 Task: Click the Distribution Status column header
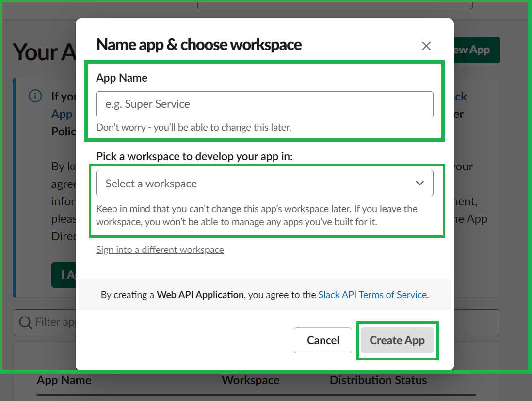pos(378,380)
